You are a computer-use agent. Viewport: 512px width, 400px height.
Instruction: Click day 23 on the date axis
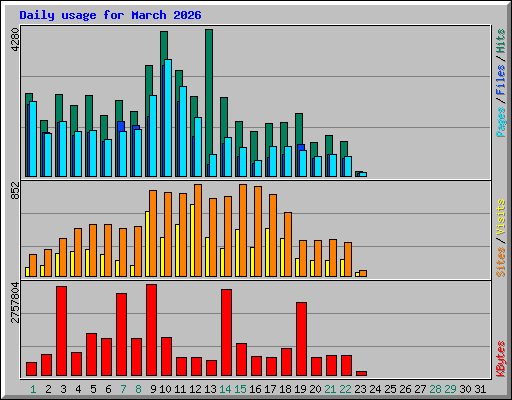360,389
